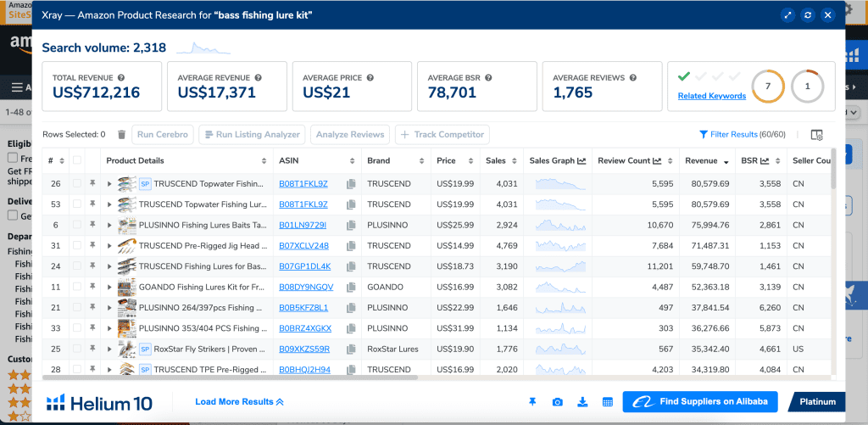Screen dimensions: 868x425
Task: Click the BSR column chart icon
Action: point(765,160)
